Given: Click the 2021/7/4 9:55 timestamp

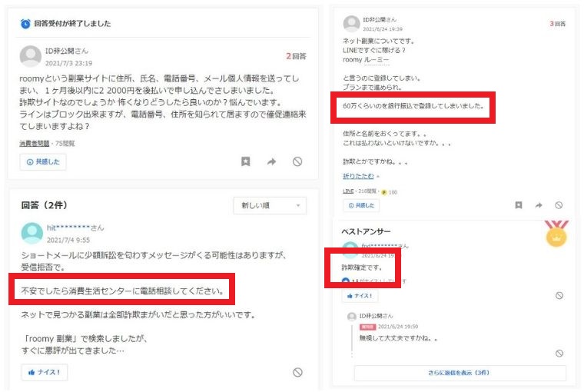Looking at the screenshot, I should [x=68, y=240].
